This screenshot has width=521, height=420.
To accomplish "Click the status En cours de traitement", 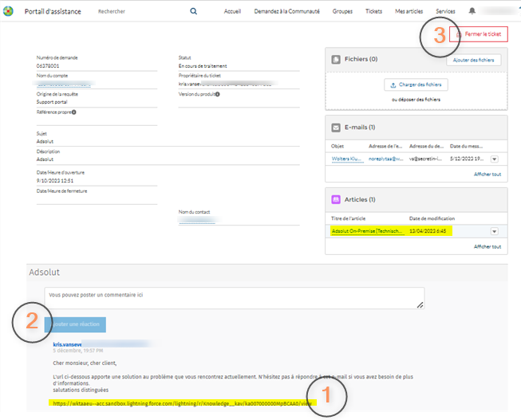I will pos(203,66).
